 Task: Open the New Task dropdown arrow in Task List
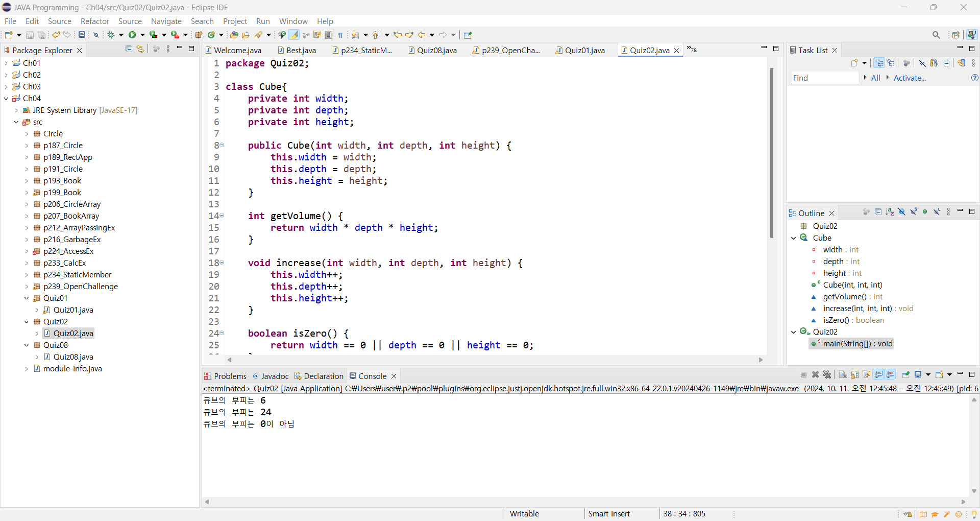point(865,63)
